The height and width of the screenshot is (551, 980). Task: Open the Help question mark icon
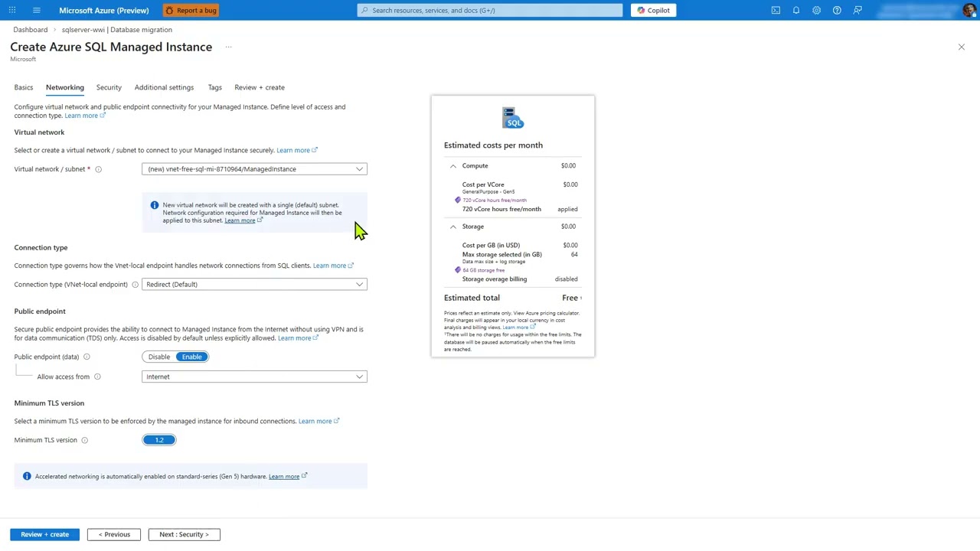tap(837, 10)
